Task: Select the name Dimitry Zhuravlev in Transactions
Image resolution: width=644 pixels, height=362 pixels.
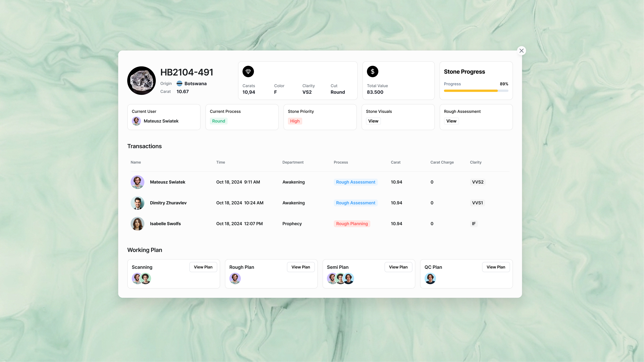Action: [168, 203]
